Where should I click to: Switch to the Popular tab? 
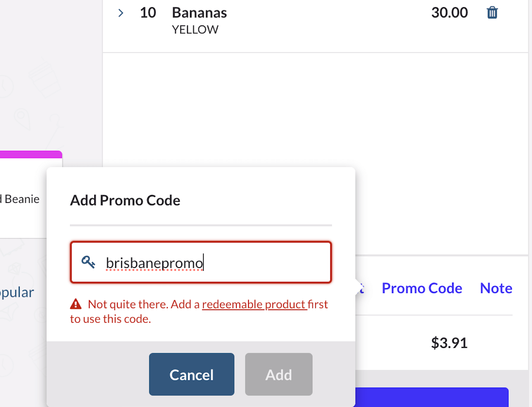click(17, 292)
